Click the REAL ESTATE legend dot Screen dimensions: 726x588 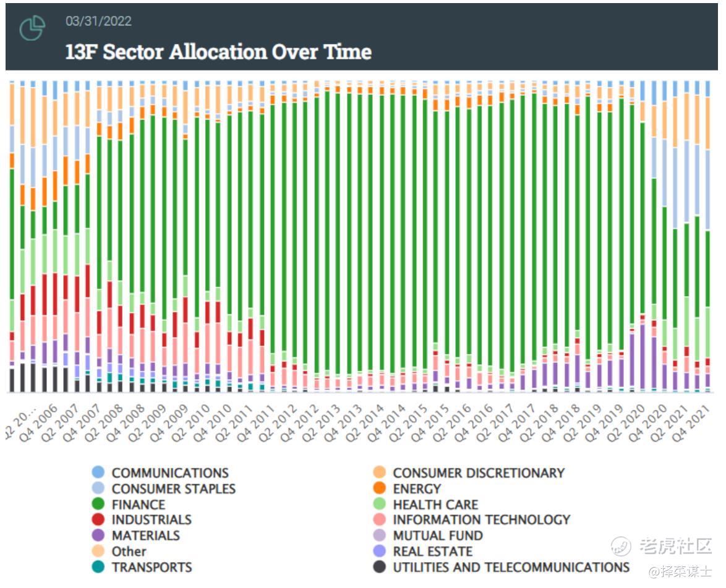(380, 552)
